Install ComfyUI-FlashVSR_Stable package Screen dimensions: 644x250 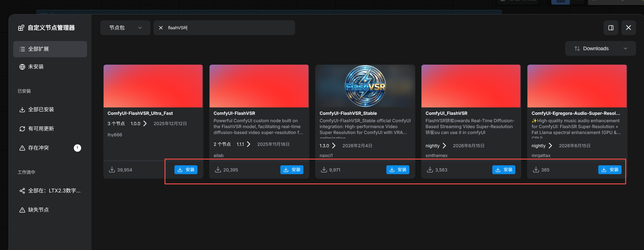(398, 170)
